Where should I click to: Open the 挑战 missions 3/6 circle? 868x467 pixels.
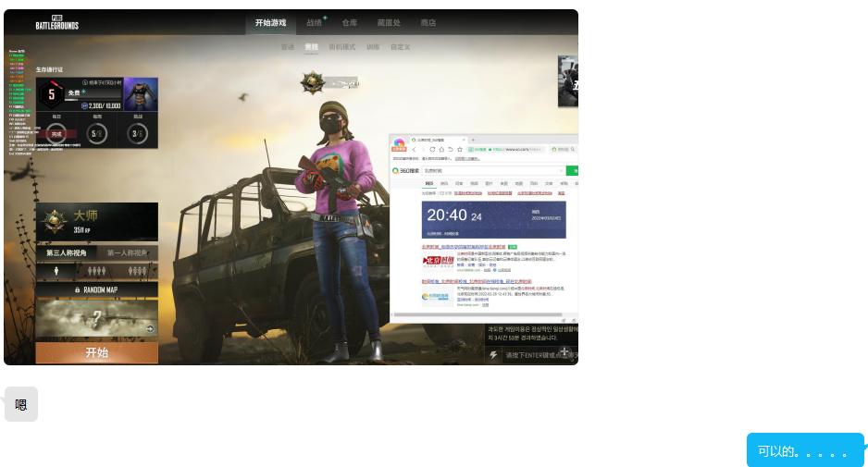click(x=137, y=133)
